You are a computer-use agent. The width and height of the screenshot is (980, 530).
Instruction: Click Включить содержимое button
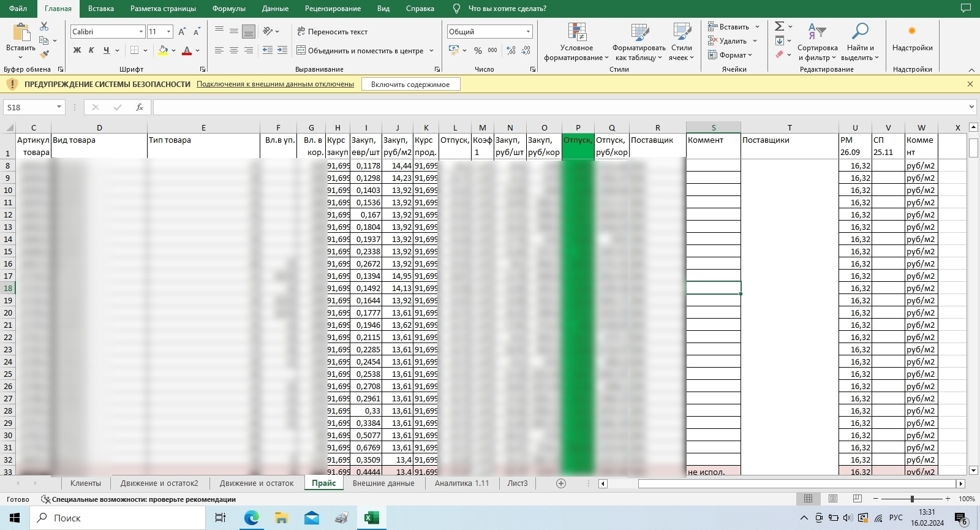pyautogui.click(x=410, y=85)
